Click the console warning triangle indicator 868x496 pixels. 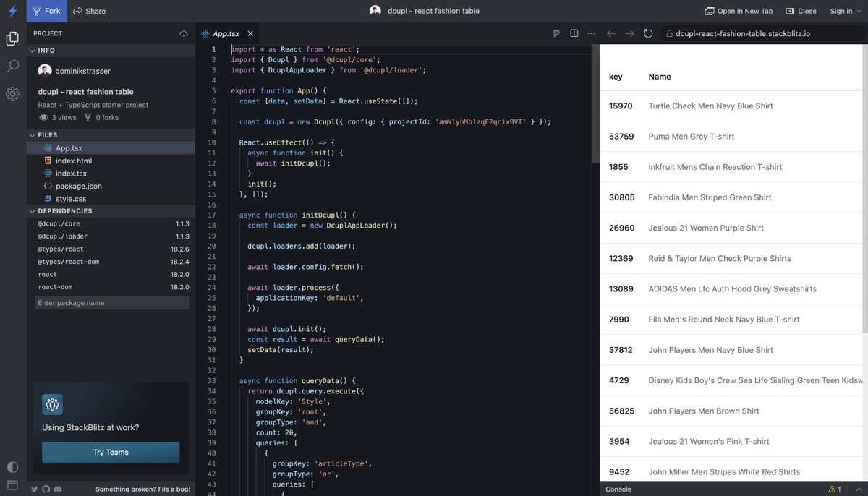(x=832, y=489)
